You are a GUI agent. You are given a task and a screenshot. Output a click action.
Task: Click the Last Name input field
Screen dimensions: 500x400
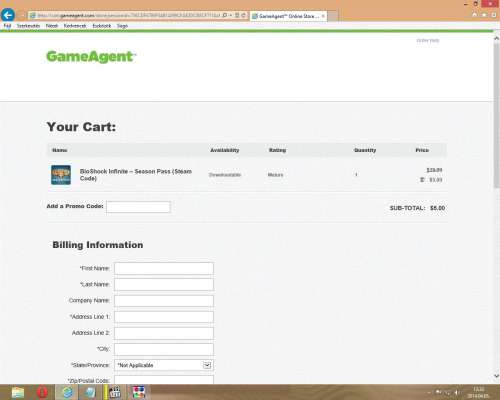pyautogui.click(x=164, y=284)
